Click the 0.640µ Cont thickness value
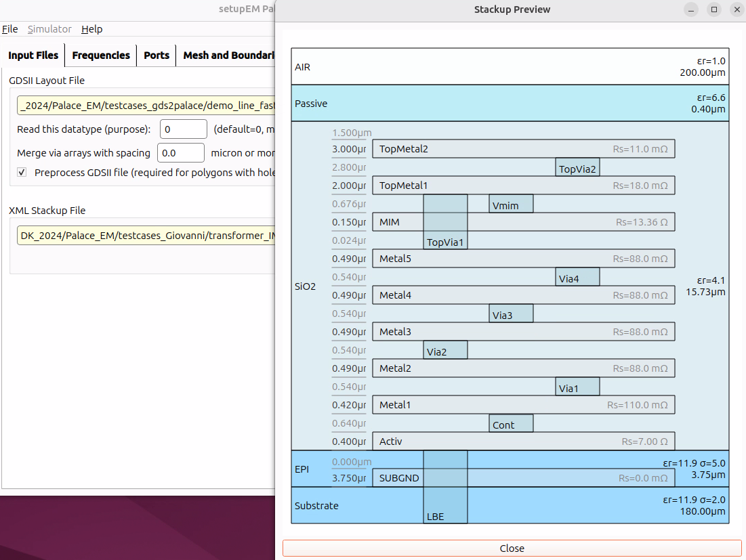 click(349, 423)
